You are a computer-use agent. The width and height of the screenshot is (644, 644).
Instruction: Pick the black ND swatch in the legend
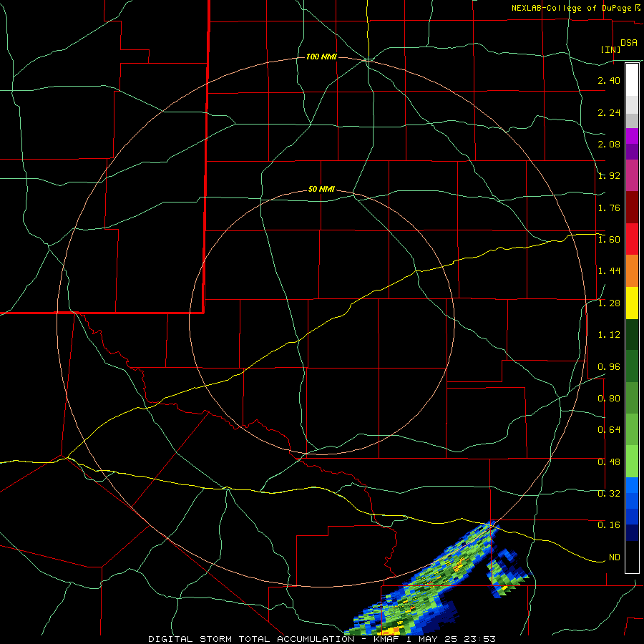coord(632,557)
